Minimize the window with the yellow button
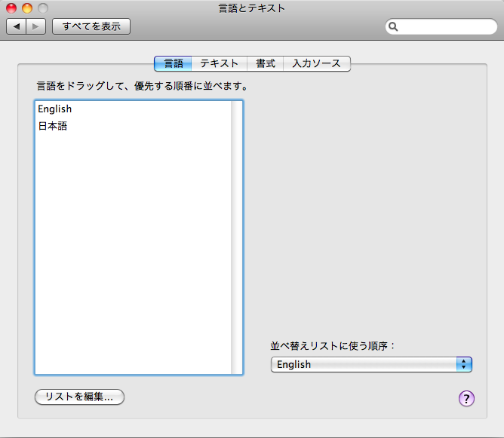 tap(26, 8)
